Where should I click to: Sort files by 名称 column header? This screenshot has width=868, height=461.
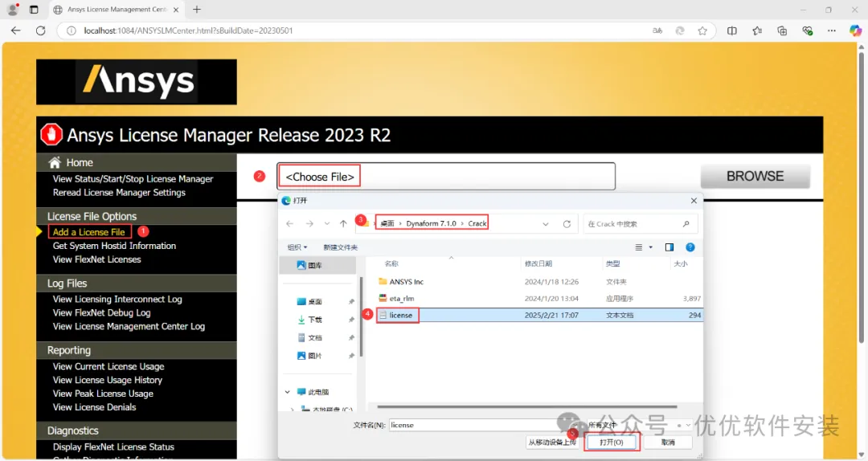pos(391,264)
